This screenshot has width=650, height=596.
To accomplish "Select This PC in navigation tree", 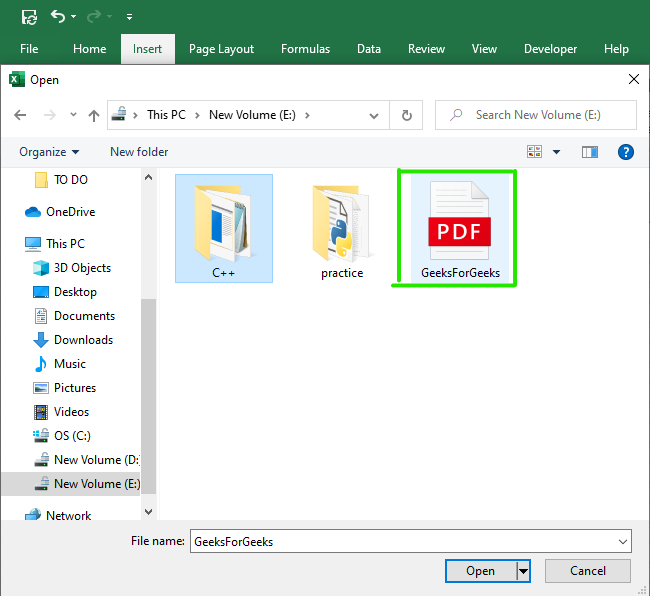I will pos(55,244).
